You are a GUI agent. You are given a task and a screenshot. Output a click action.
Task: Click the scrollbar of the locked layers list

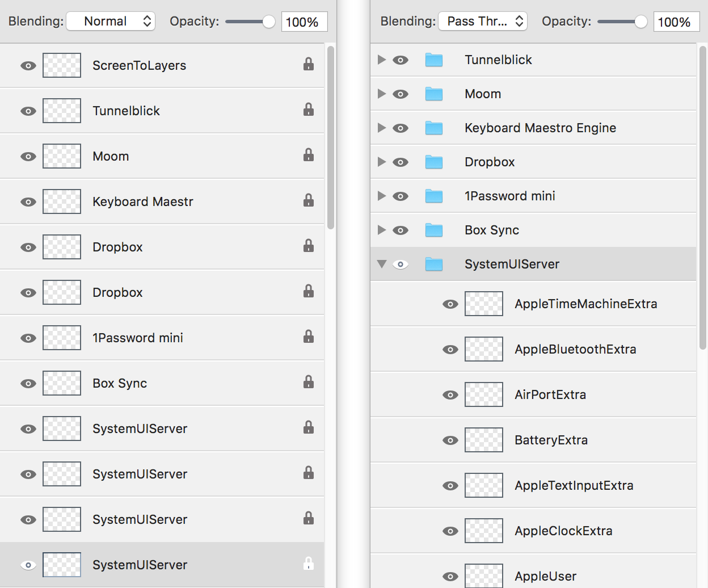[x=331, y=137]
